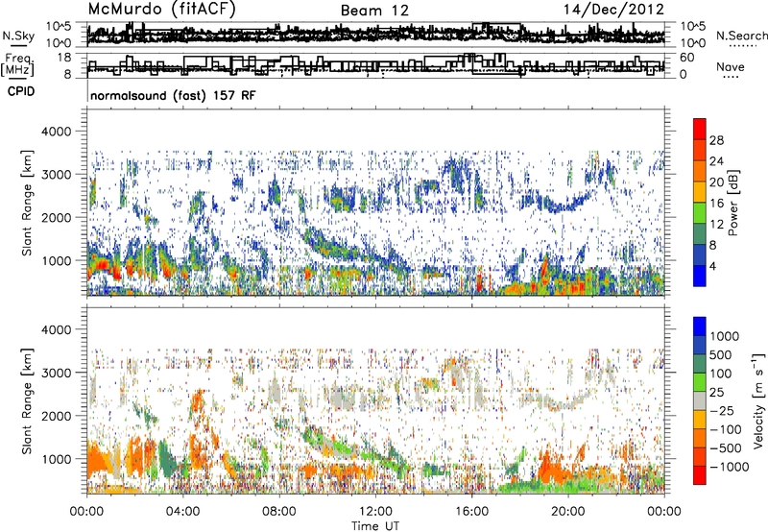The image size is (768, 532).
Task: Pick the gray segment between -25 and 25
Action: pos(700,400)
